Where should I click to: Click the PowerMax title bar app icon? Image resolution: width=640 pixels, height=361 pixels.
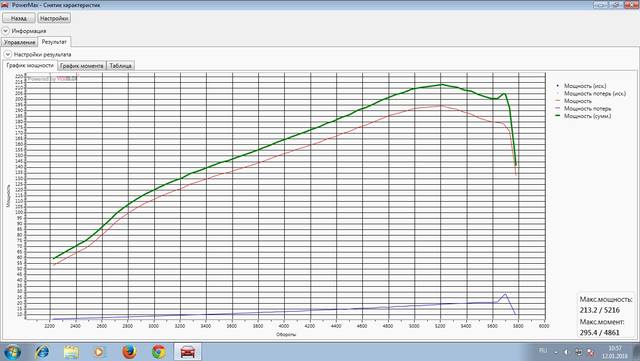tap(5, 4)
